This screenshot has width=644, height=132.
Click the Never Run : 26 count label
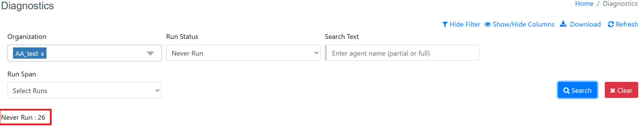pos(23,118)
